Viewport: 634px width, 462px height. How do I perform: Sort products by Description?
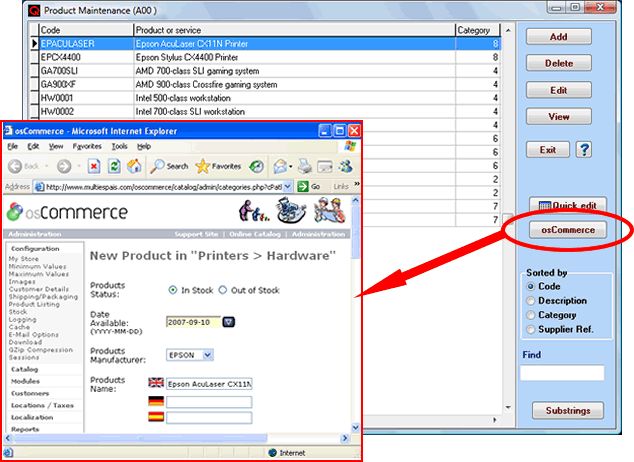531,301
